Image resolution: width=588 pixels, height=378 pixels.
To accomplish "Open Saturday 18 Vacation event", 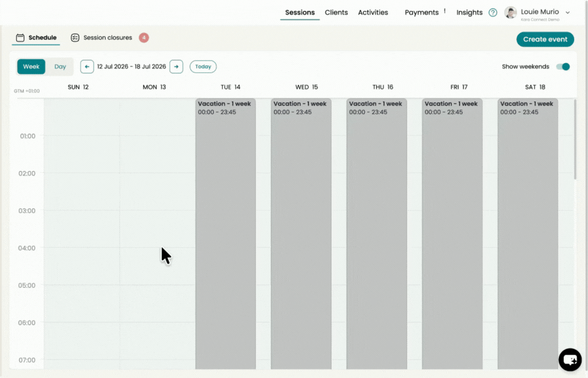I will click(x=528, y=234).
